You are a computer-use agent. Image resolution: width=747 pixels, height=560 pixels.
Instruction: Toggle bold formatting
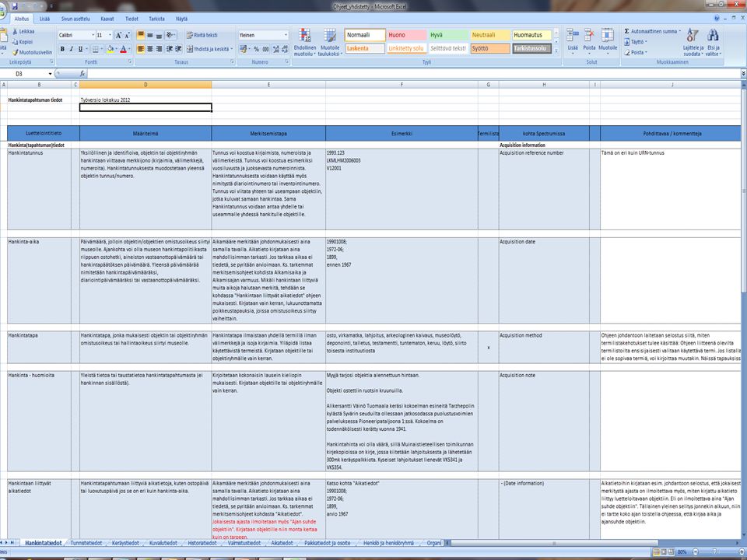point(62,49)
